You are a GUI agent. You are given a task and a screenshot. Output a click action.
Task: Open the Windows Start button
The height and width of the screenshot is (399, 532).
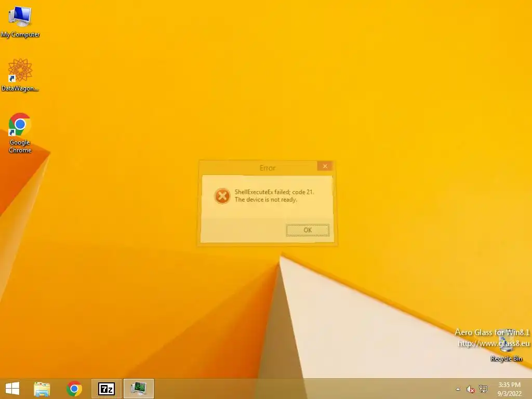[12, 389]
